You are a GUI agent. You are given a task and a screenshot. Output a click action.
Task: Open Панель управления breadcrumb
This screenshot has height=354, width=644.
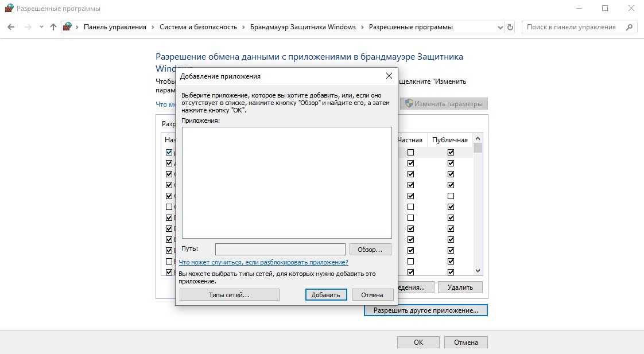tap(115, 27)
